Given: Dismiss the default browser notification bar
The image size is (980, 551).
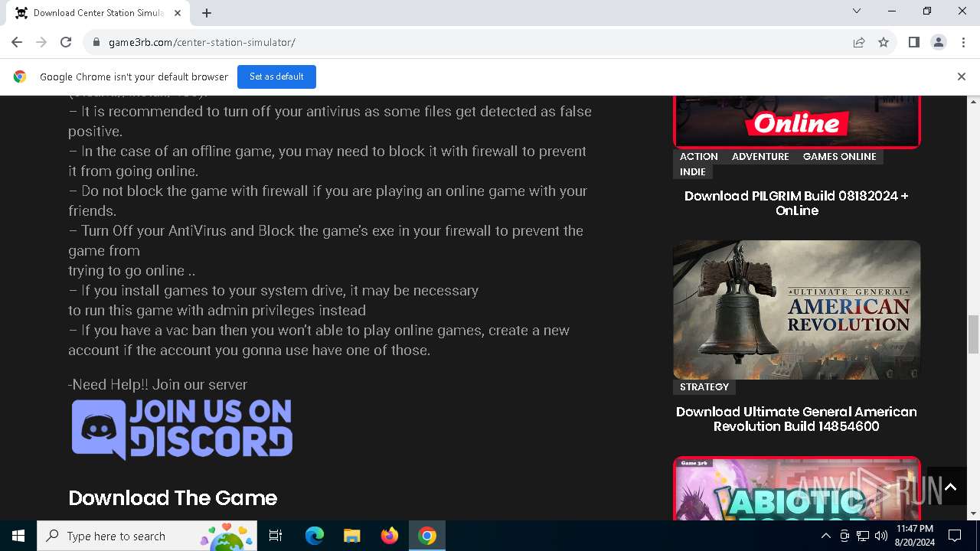Looking at the screenshot, I should tap(961, 77).
